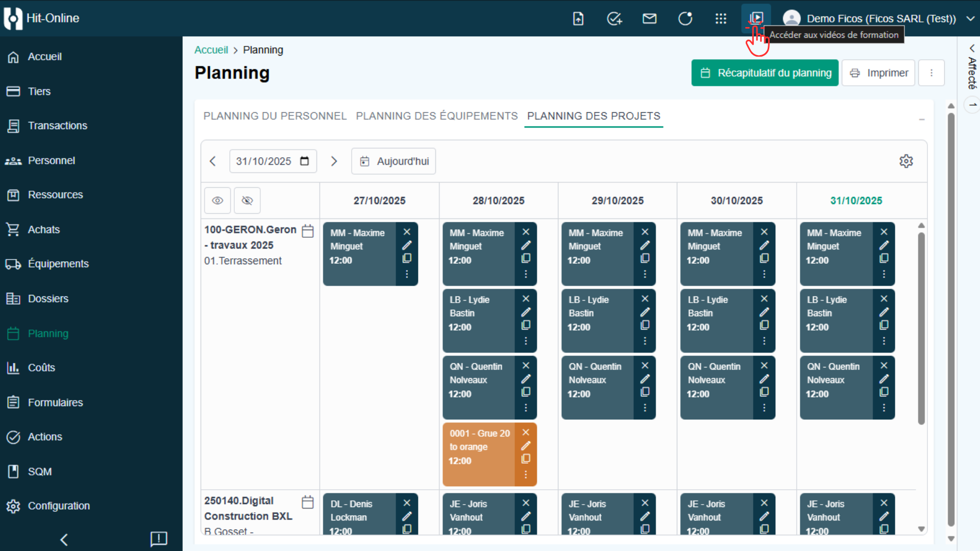Copy Lydie Bastin card on 29/10/2025
This screenshot has height=551, width=980.
coord(645,325)
